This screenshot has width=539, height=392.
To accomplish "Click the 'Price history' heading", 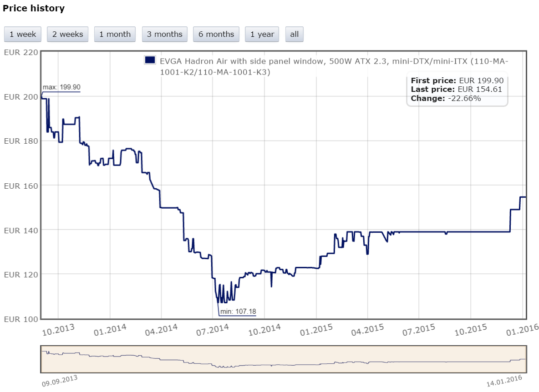I will click(x=34, y=8).
